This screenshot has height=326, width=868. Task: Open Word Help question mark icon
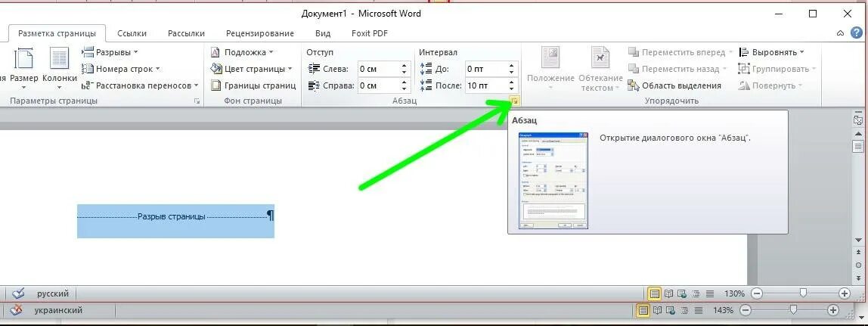857,33
